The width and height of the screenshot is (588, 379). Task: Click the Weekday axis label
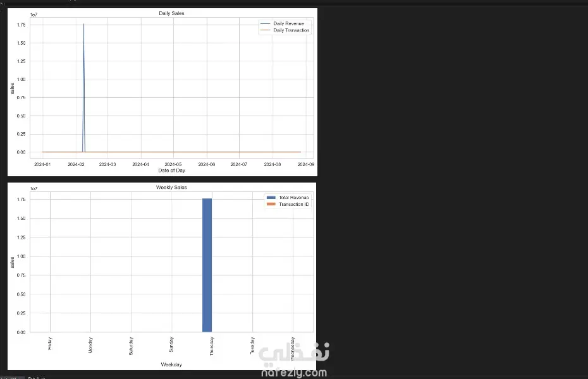pyautogui.click(x=171, y=364)
